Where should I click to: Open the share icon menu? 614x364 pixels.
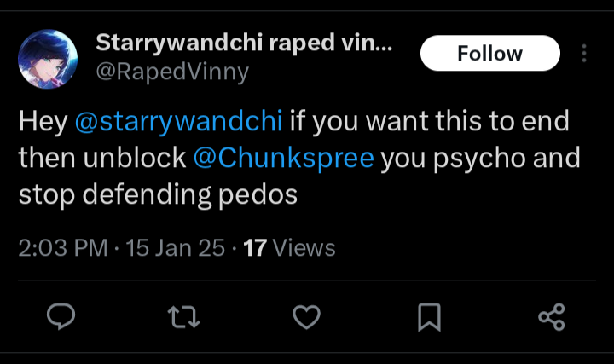(552, 318)
